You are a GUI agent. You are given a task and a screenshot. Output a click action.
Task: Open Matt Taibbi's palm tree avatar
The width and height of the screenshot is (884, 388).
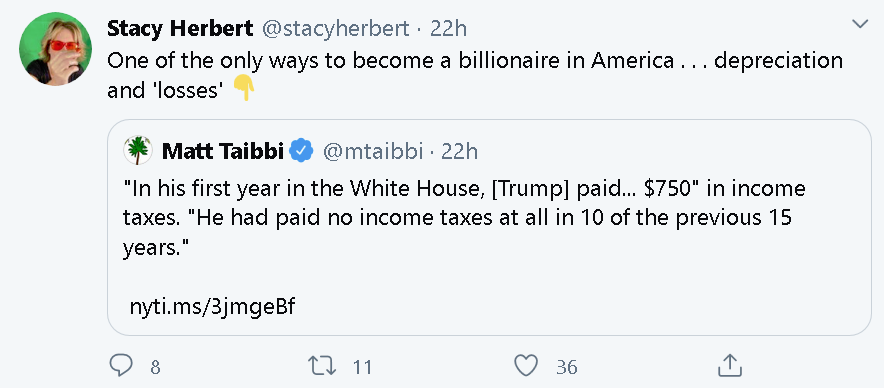click(x=138, y=151)
